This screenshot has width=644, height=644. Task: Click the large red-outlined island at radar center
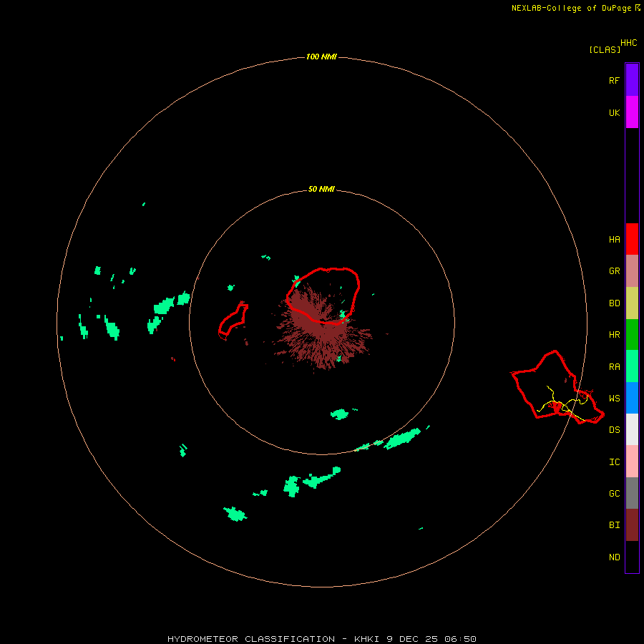point(323,296)
